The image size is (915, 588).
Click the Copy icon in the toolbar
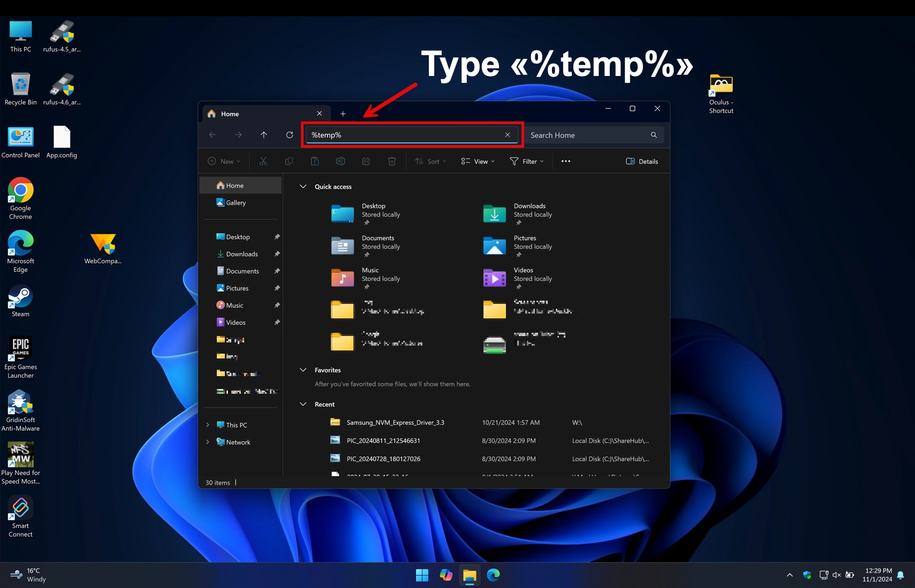pyautogui.click(x=289, y=161)
